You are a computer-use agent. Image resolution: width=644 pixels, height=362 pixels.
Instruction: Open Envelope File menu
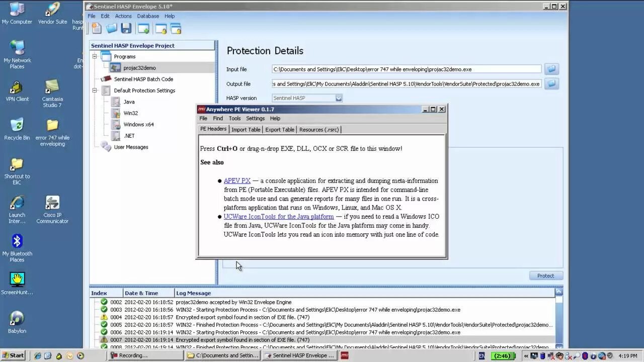point(92,16)
